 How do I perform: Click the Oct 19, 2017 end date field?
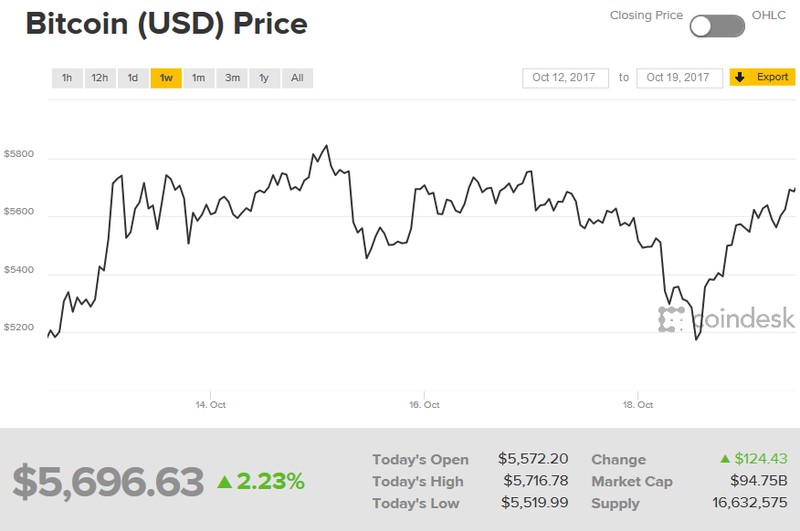(x=679, y=77)
